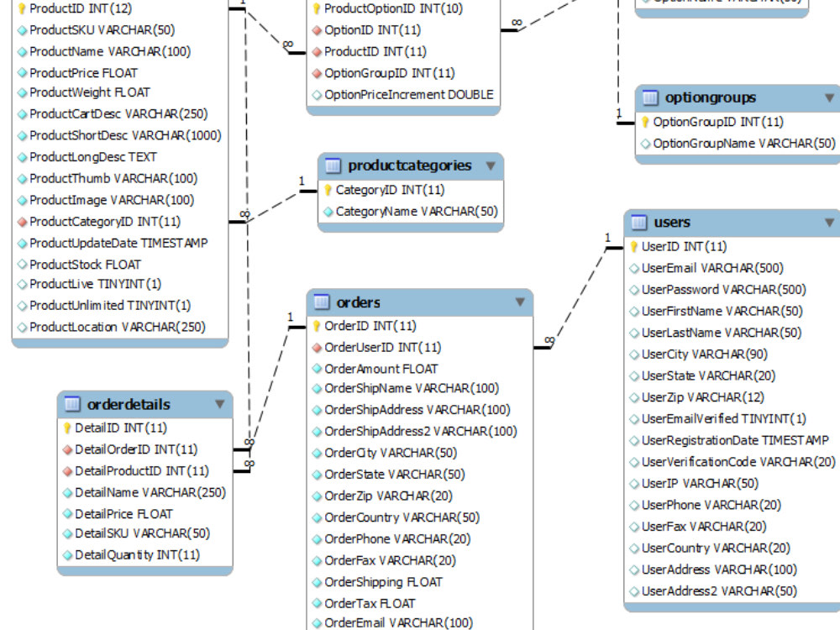Viewport: 840px width, 630px height.
Task: Click the DetailOrderID foreign key diamond
Action: click(x=67, y=450)
